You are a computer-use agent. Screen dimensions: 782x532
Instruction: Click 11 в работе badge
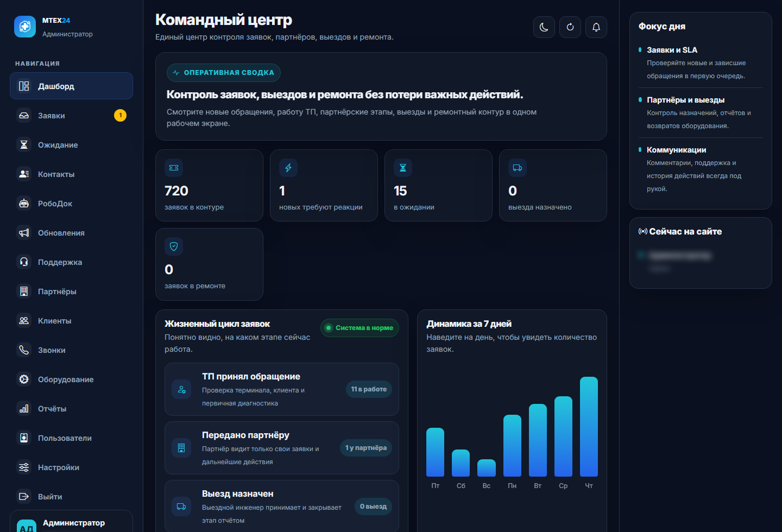point(369,389)
